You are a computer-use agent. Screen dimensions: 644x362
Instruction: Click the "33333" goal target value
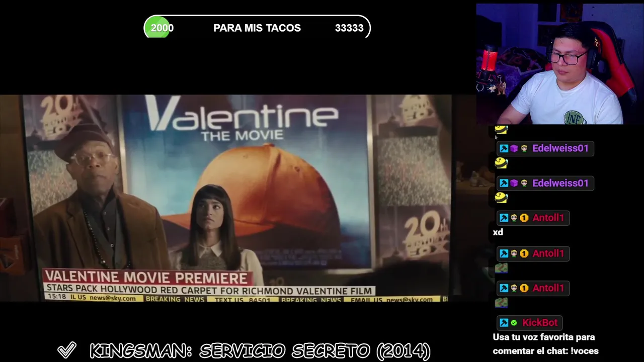click(x=349, y=28)
